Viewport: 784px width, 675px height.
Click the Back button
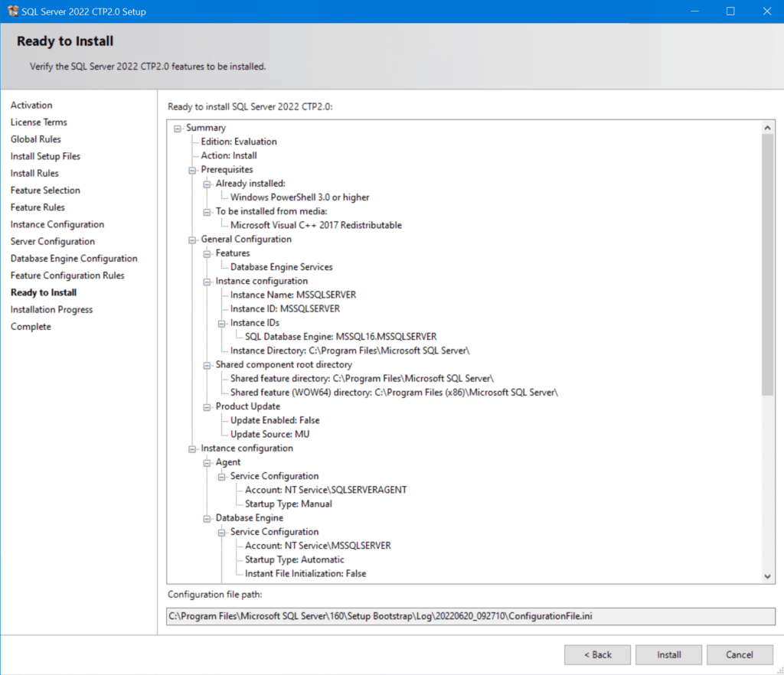pos(597,654)
